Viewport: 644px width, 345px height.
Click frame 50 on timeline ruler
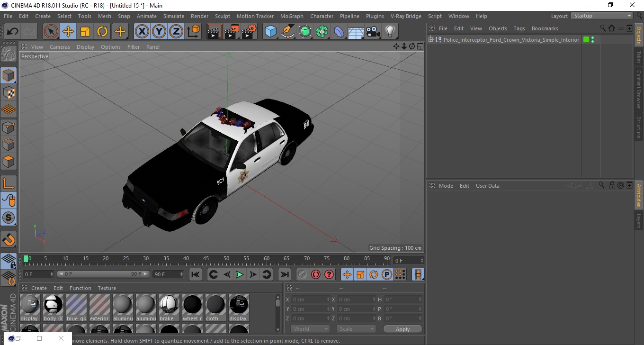click(226, 259)
